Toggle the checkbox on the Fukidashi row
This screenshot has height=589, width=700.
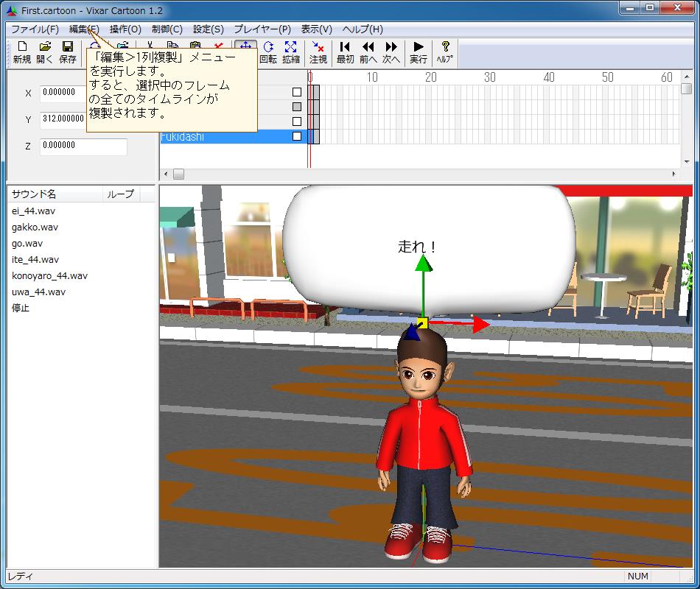click(x=297, y=136)
